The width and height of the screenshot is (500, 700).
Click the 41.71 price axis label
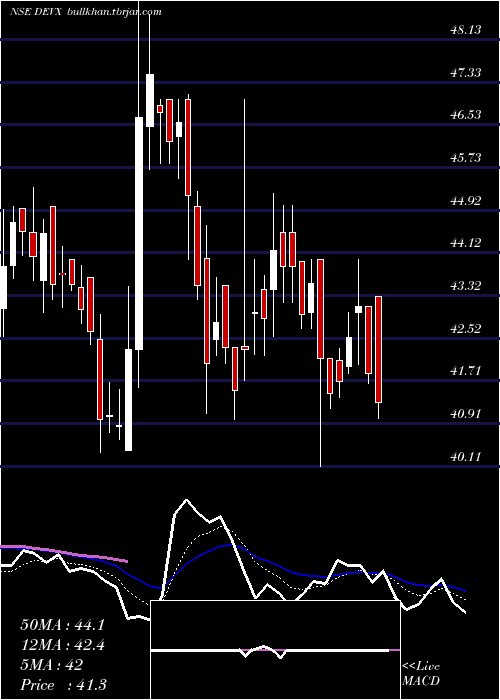[x=466, y=371]
